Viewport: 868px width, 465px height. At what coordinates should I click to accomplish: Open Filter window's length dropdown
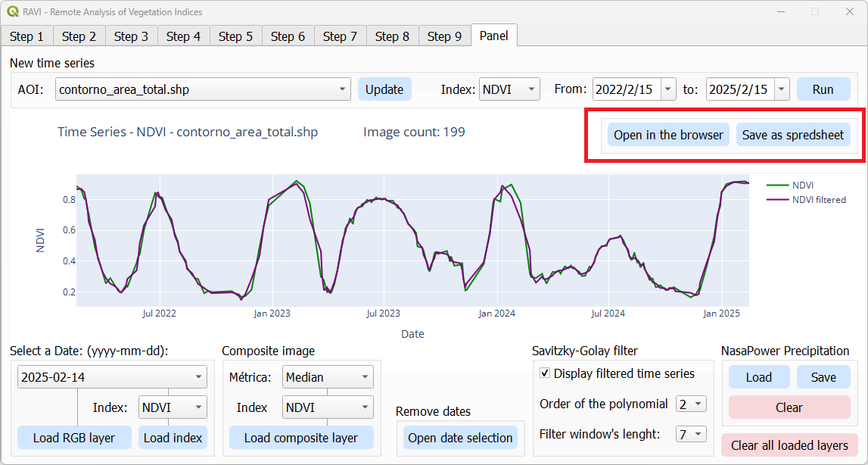[x=698, y=434]
